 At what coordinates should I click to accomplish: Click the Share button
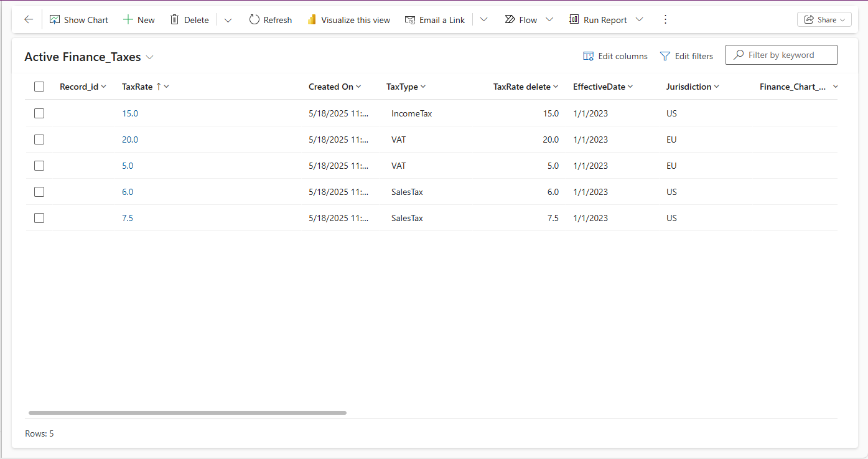(x=824, y=19)
